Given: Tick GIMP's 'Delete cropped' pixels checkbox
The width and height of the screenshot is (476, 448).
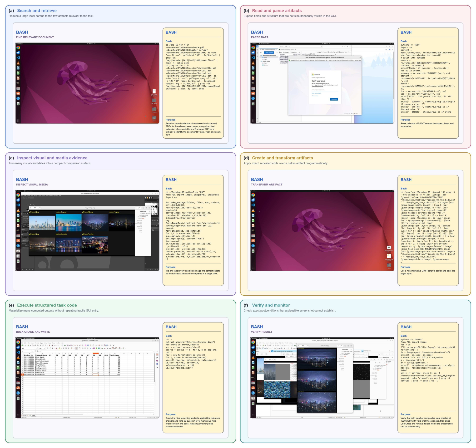Looking at the screenshot, I should tap(22, 218).
